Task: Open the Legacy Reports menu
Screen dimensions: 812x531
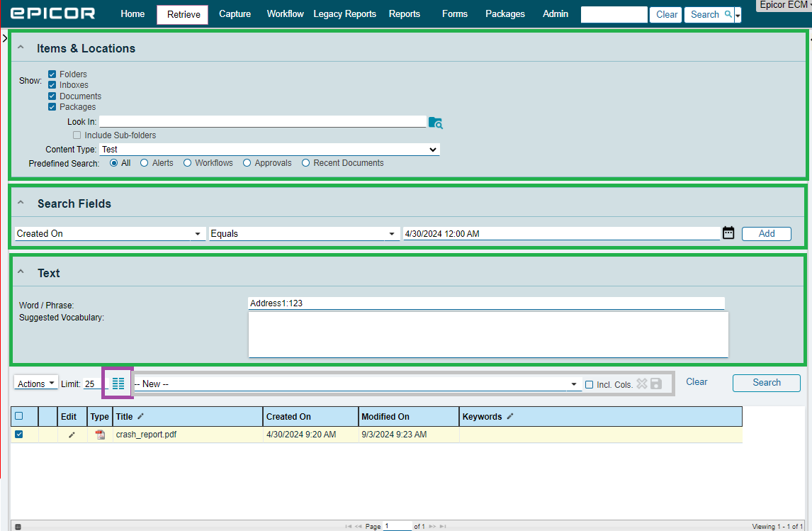Action: [x=345, y=14]
